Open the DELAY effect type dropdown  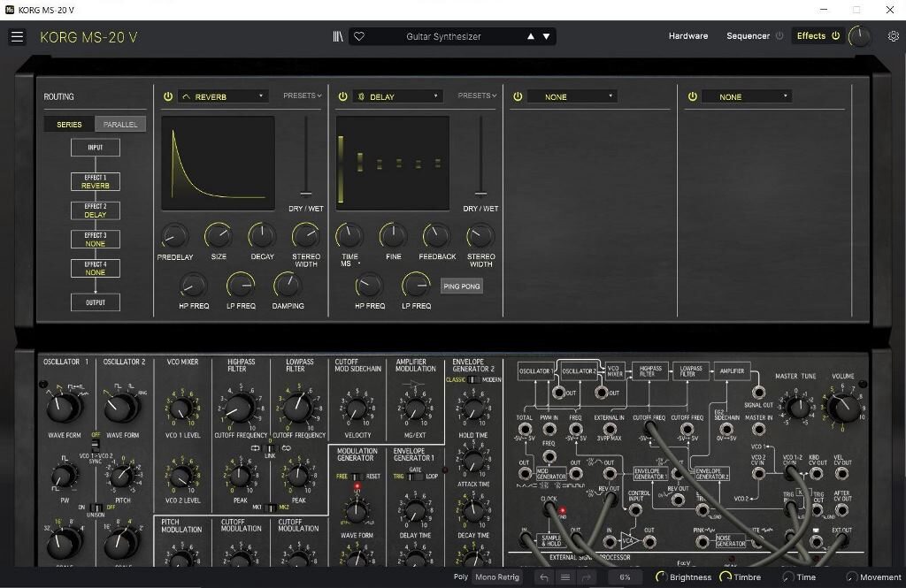click(x=398, y=96)
